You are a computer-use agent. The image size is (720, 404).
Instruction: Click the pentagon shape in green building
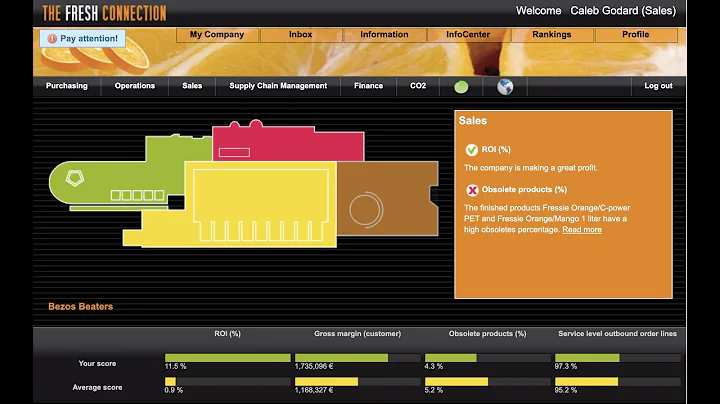point(74,178)
